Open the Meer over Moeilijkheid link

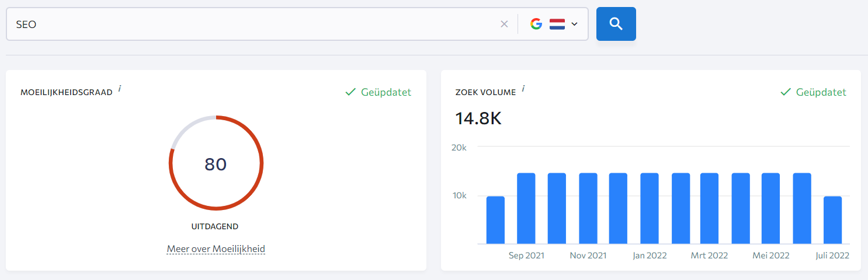point(216,249)
